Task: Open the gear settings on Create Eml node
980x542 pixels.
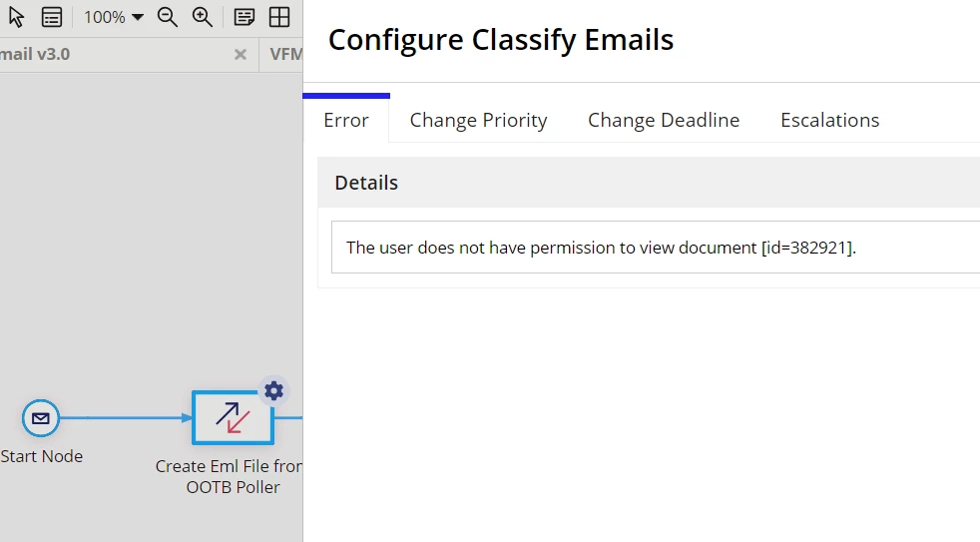Action: (x=273, y=391)
